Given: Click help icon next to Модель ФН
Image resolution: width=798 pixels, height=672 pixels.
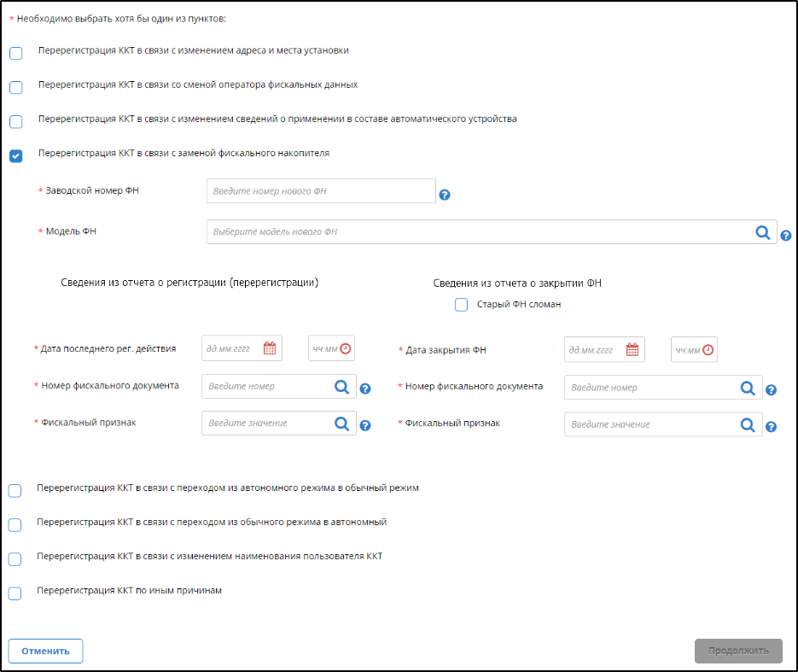Looking at the screenshot, I should (x=786, y=235).
